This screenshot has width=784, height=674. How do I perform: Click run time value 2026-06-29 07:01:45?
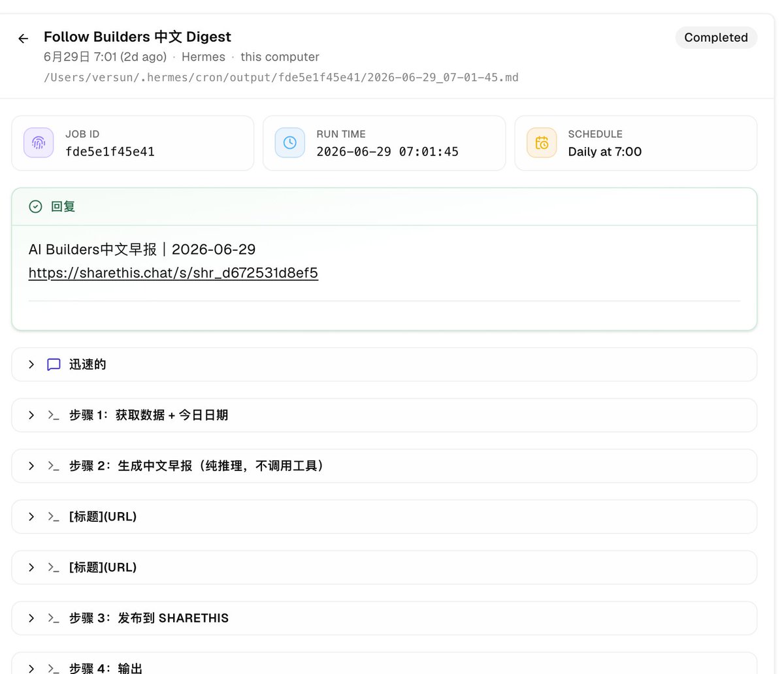pos(387,152)
